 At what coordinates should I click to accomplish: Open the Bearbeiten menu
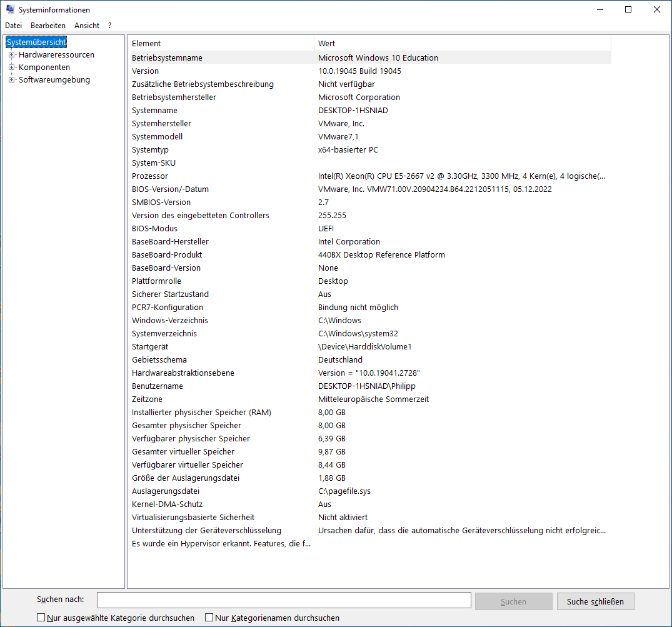[x=48, y=25]
